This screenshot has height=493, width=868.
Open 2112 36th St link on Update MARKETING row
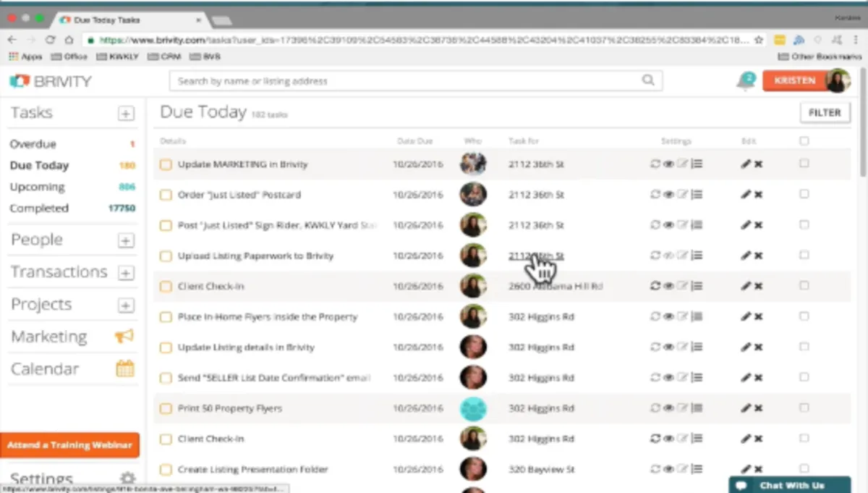[x=536, y=164]
